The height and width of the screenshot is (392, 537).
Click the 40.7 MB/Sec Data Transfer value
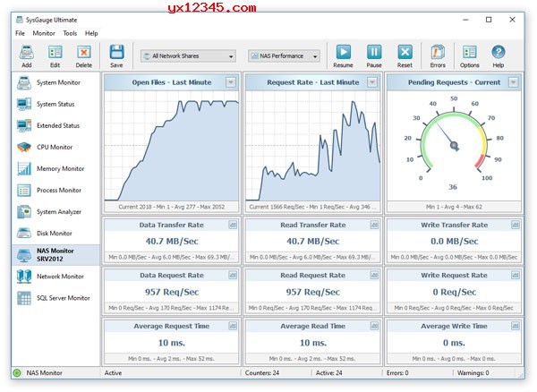pyautogui.click(x=172, y=241)
